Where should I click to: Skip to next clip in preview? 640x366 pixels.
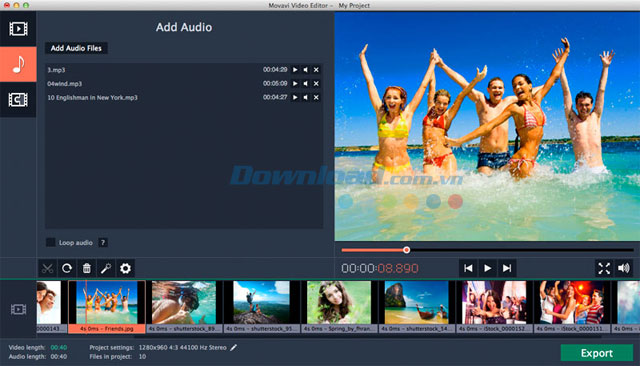click(x=507, y=268)
